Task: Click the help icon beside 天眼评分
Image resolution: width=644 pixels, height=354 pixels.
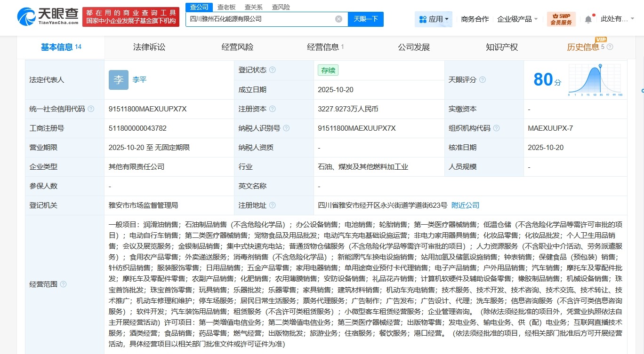Action: [483, 79]
